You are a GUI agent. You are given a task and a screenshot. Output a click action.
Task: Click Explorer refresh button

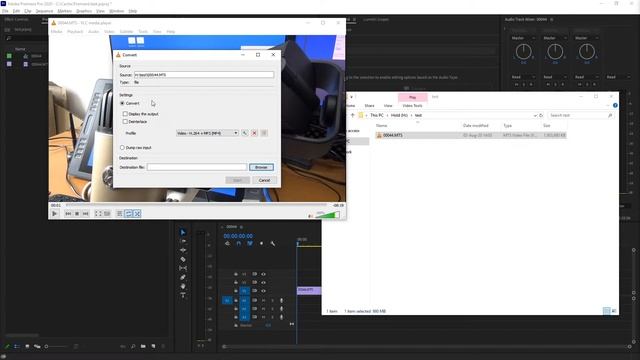click(x=541, y=116)
